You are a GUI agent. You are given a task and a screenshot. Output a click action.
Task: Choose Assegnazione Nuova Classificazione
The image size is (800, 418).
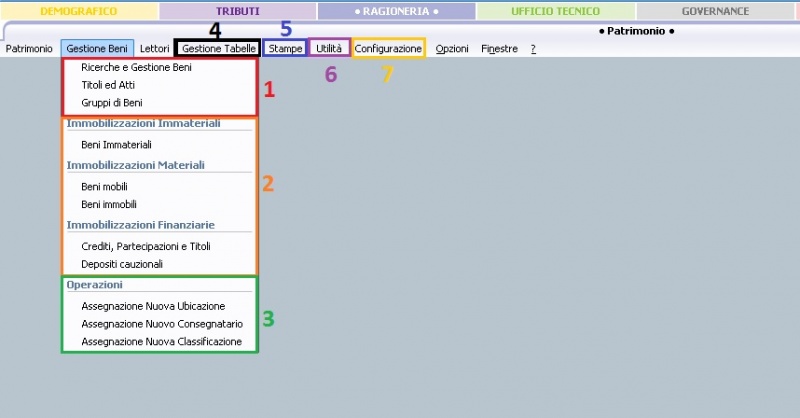point(162,341)
